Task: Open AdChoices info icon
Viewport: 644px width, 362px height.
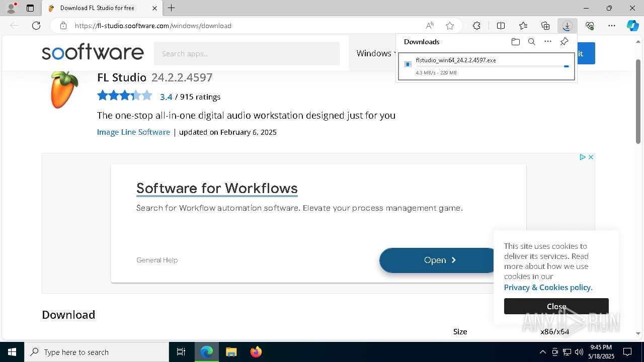Action: tap(582, 157)
